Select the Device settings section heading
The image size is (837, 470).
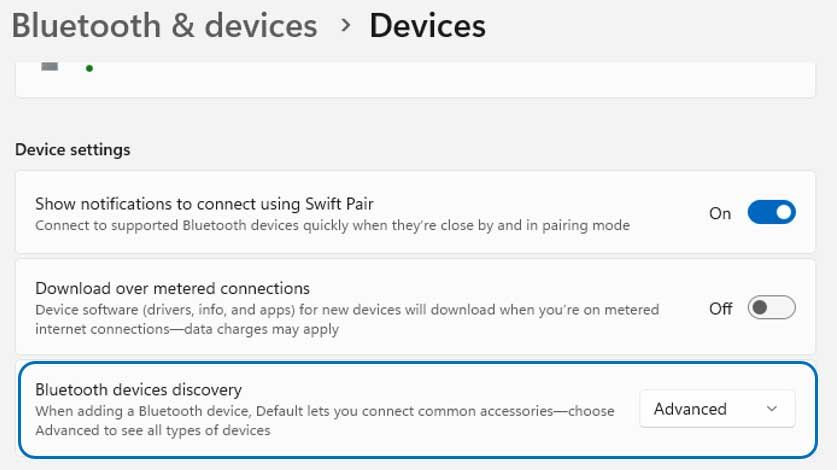(72, 150)
